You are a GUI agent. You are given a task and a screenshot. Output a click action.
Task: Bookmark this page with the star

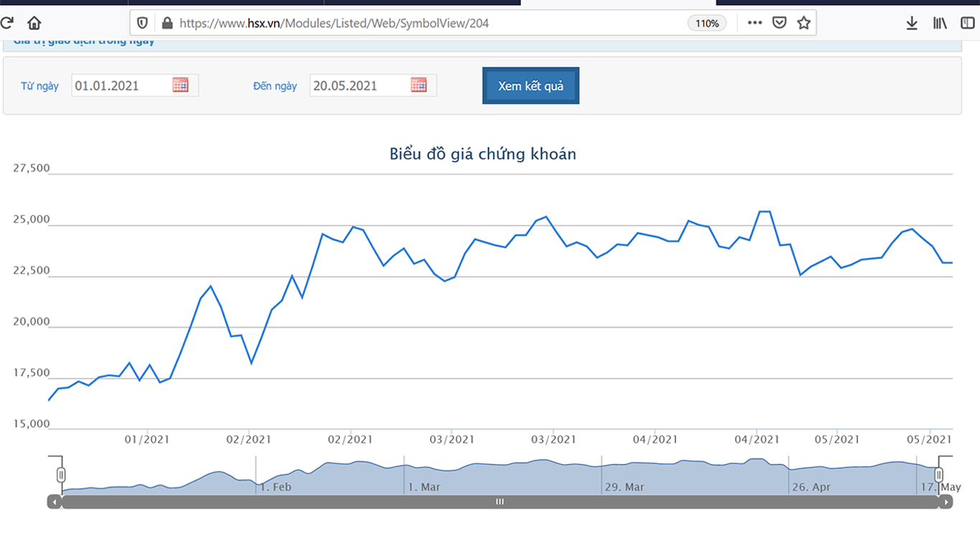[x=804, y=23]
